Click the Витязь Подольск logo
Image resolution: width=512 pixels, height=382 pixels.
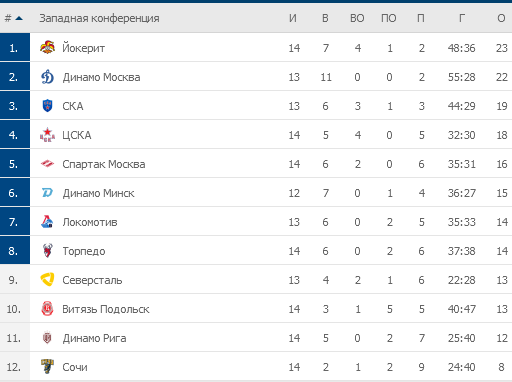[x=47, y=309]
